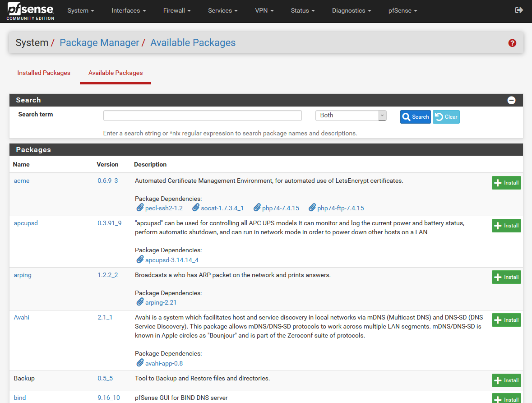The width and height of the screenshot is (532, 403).
Task: Click Backup version 0.5_5 link
Action: click(105, 378)
